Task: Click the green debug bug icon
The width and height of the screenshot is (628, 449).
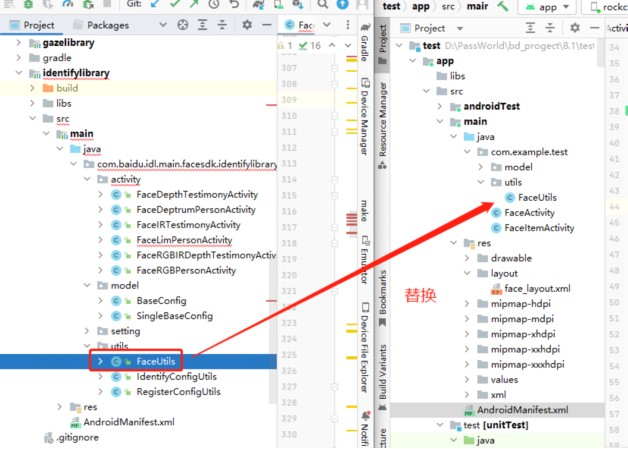Action: 28,4
